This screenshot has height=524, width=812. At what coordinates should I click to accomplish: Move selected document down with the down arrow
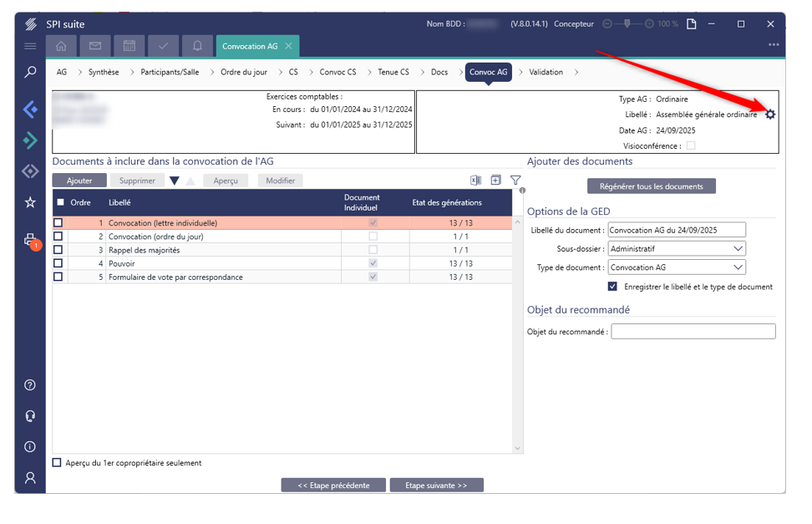click(x=175, y=181)
